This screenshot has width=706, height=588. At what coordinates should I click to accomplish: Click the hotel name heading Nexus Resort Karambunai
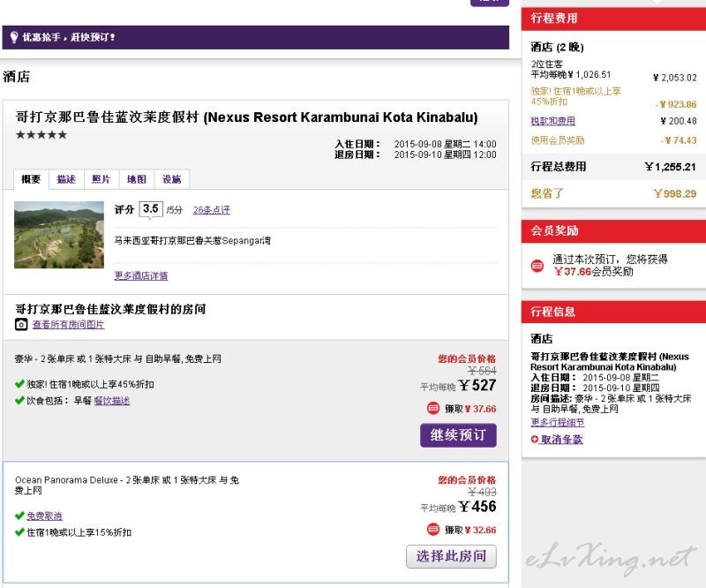pyautogui.click(x=247, y=117)
